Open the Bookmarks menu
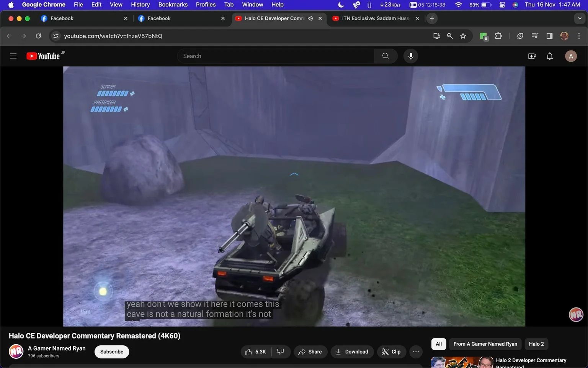 tap(173, 5)
